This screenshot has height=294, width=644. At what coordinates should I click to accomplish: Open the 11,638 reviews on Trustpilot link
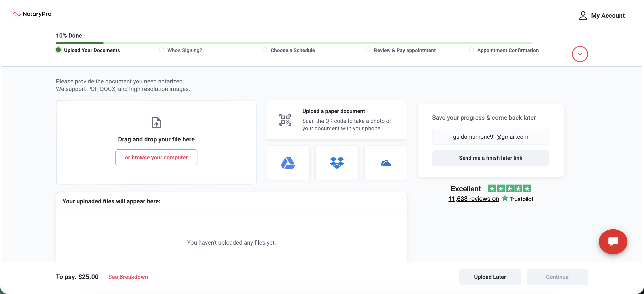(x=474, y=199)
